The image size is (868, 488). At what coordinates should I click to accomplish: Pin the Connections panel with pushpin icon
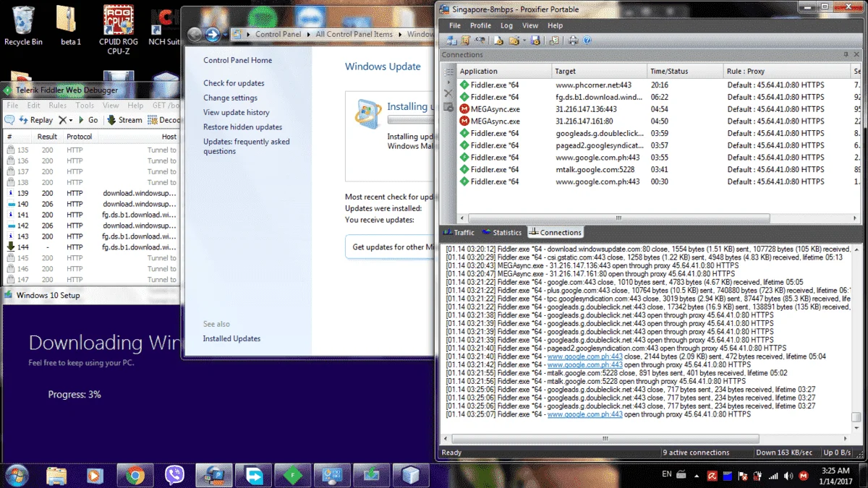tap(846, 55)
